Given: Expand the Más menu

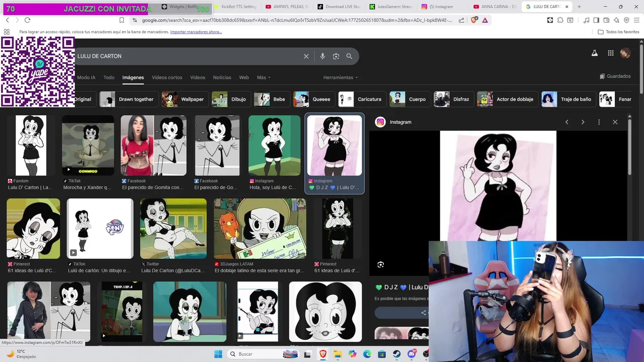Looking at the screenshot, I should pyautogui.click(x=264, y=77).
